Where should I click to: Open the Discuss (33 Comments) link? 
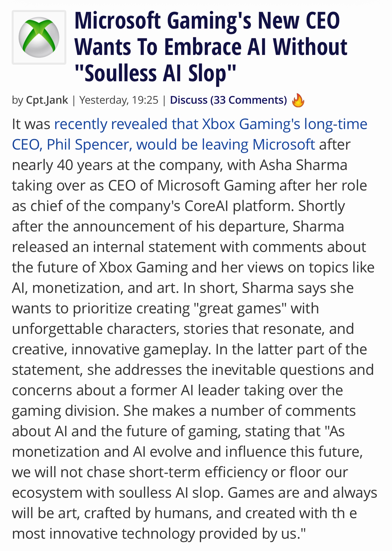pos(228,100)
